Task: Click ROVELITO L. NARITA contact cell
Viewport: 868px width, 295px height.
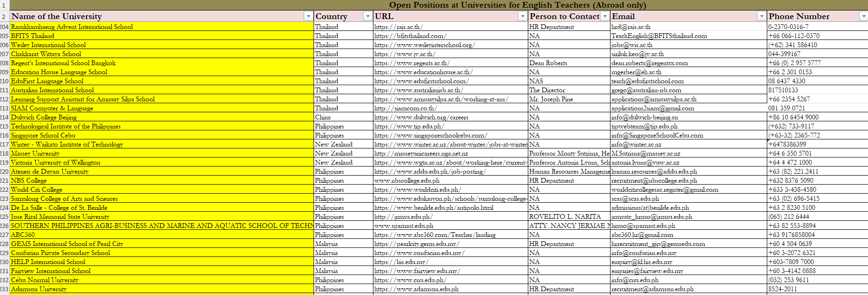Action: click(569, 216)
